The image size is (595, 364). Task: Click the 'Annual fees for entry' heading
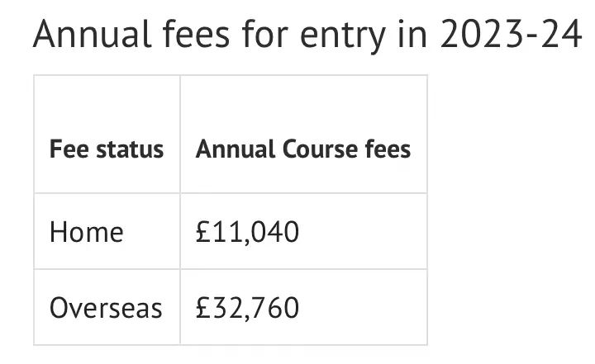click(x=307, y=35)
